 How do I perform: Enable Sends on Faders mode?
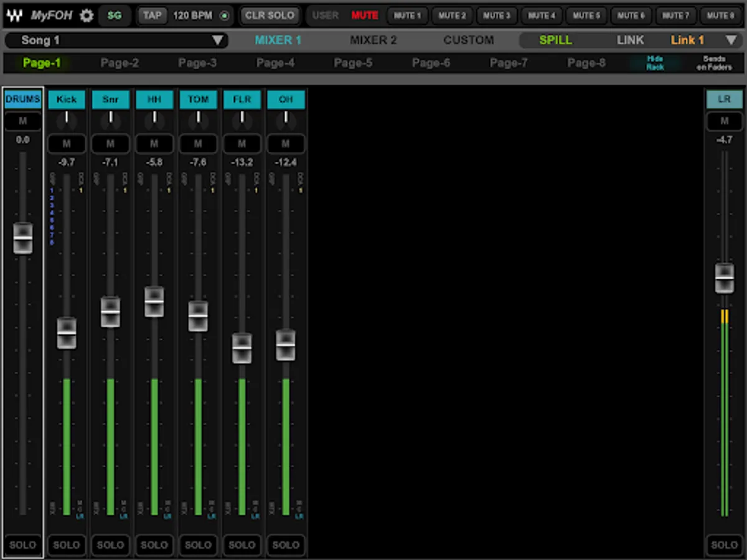[x=714, y=63]
